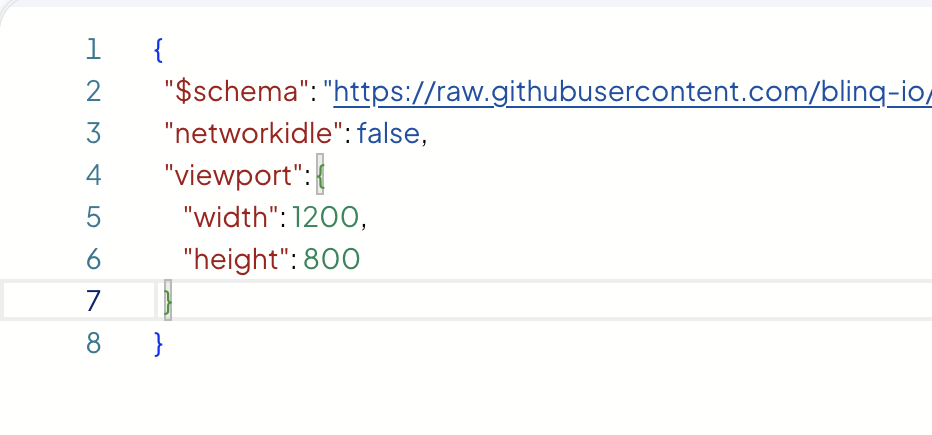
Task: Select line number 8 in the gutter
Action: 94,343
